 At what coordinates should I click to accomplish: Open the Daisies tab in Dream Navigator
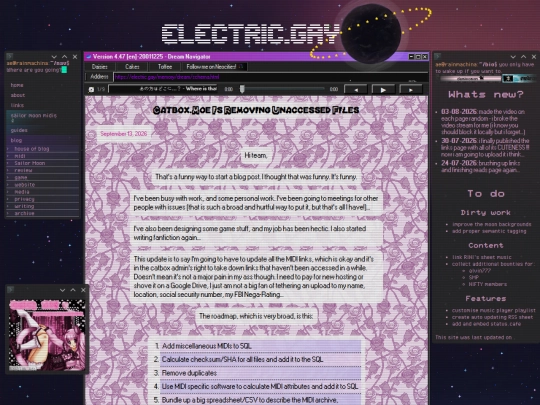pyautogui.click(x=100, y=67)
